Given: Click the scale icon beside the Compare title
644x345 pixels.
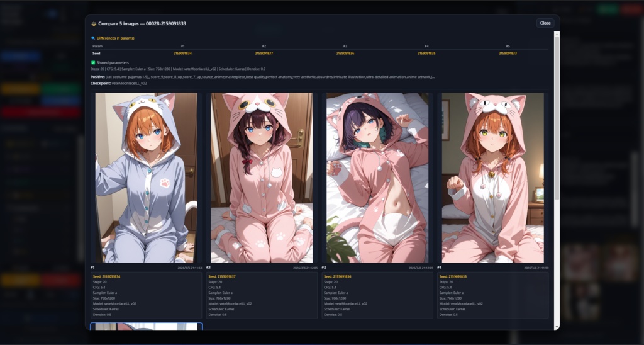Looking at the screenshot, I should [94, 23].
